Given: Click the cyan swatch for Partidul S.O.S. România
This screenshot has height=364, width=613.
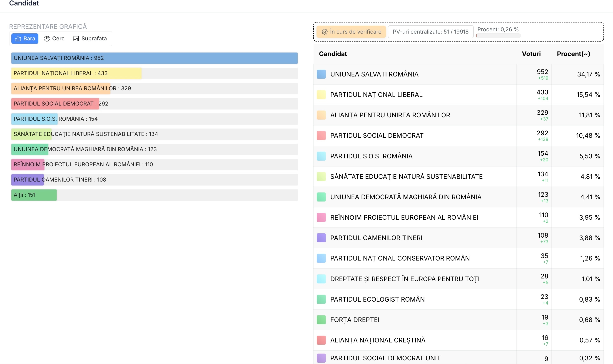Looking at the screenshot, I should 321,156.
